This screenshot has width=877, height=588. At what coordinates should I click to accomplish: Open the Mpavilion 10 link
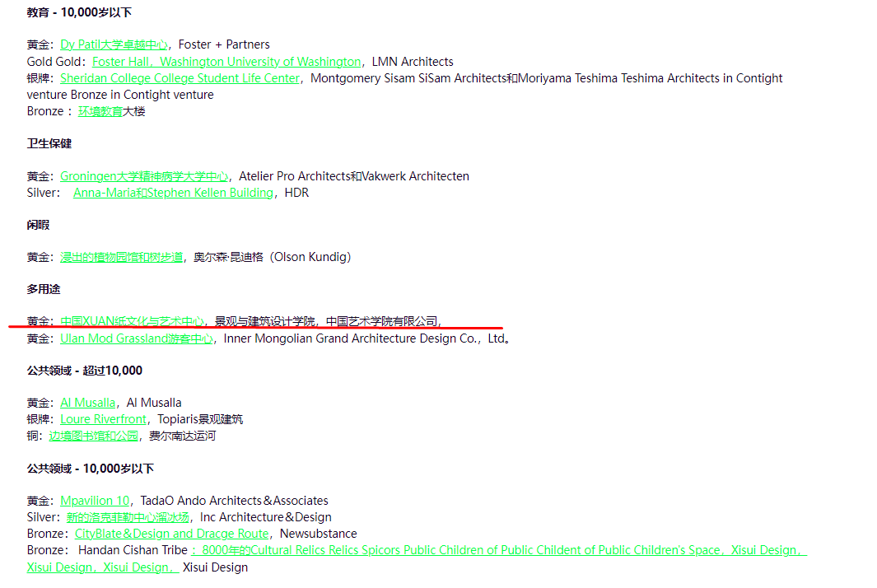tap(95, 501)
